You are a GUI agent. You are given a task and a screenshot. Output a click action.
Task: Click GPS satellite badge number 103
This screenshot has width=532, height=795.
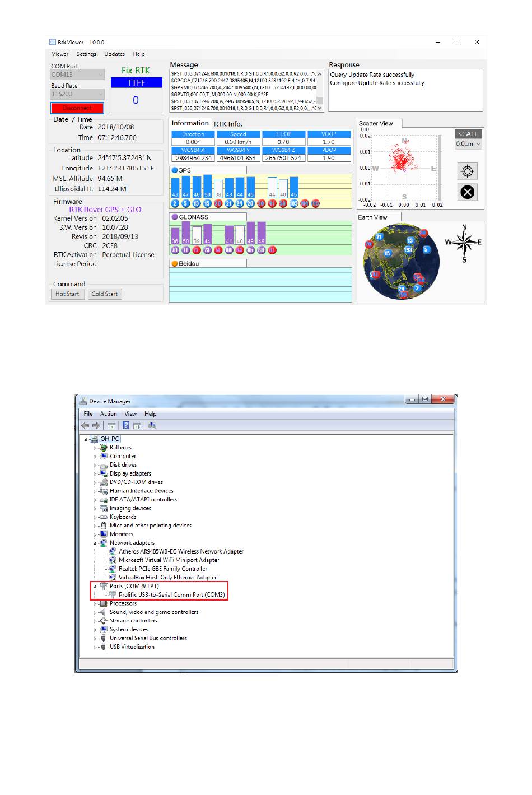pyautogui.click(x=294, y=203)
